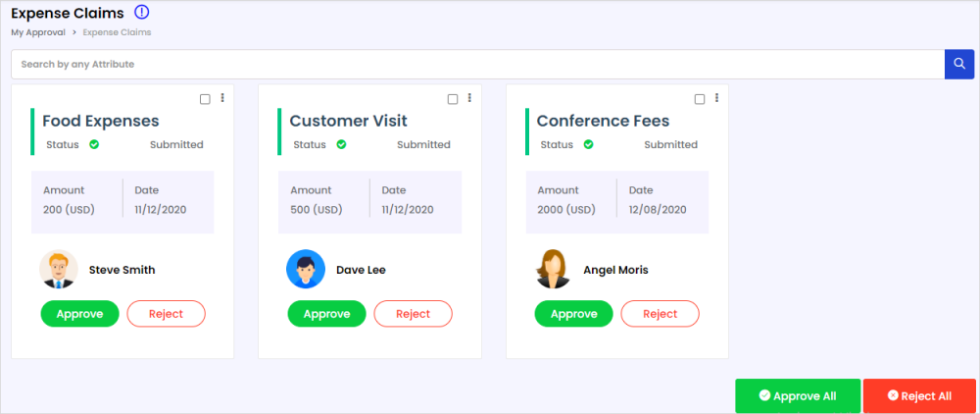Screen dimensions: 980x414
Task: Open the Customer Visit three-dot menu
Action: click(x=469, y=98)
